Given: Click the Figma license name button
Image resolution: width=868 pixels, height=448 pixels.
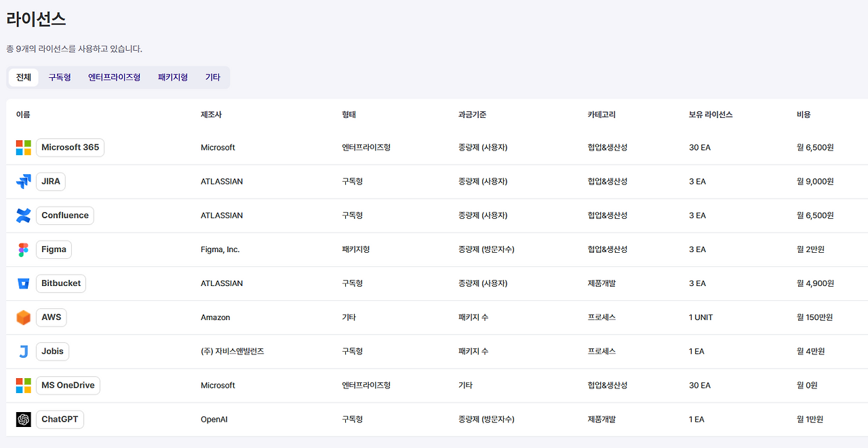Looking at the screenshot, I should (x=53, y=249).
